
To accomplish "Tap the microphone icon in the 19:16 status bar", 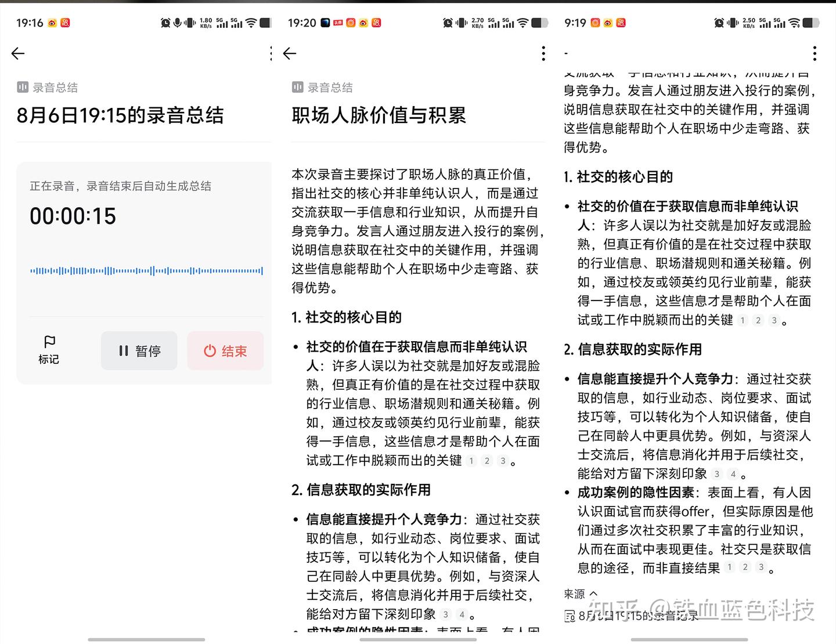I will [178, 23].
